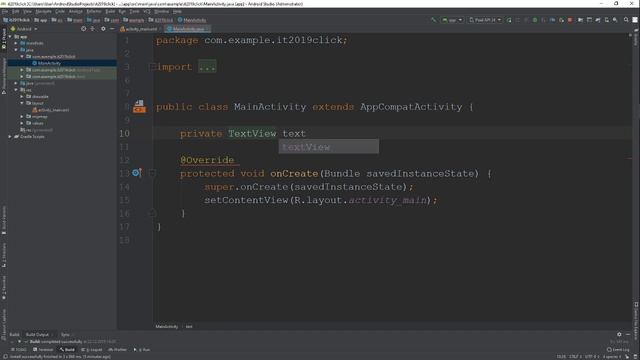Click the red Stop button in toolbar
This screenshot has width=640, height=360.
[x=570, y=20]
